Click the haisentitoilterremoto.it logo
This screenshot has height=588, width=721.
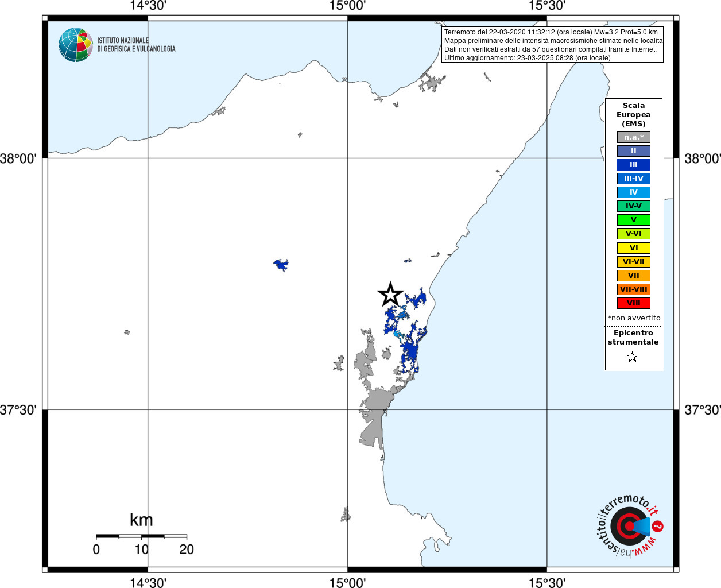coord(630,525)
